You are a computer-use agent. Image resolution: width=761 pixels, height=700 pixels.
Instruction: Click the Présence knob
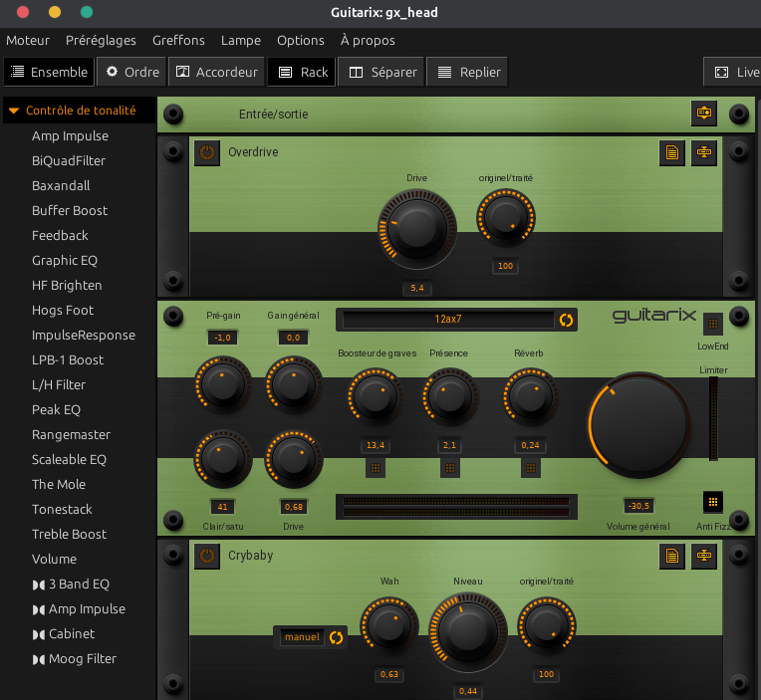pyautogui.click(x=450, y=397)
